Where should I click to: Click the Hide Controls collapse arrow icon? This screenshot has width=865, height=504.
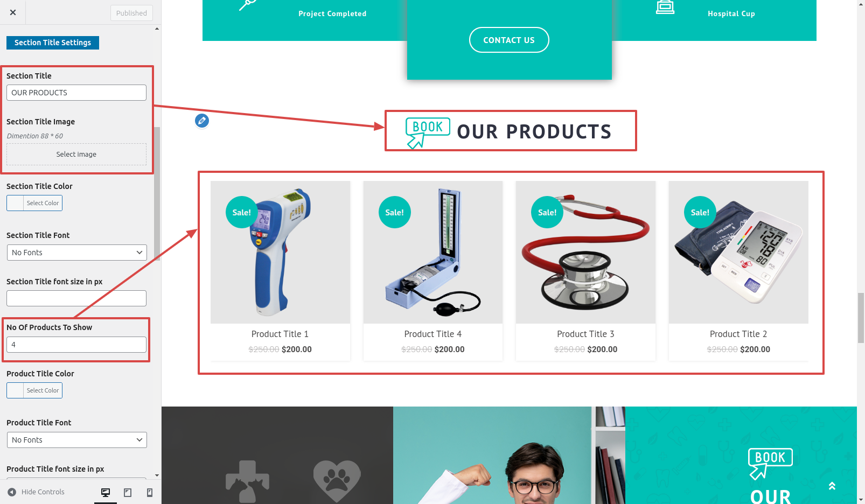[12, 492]
